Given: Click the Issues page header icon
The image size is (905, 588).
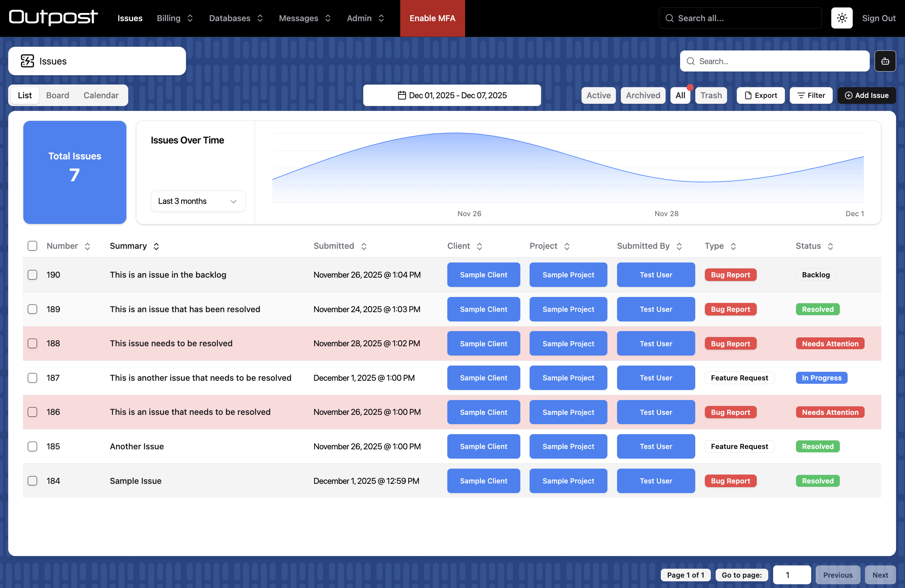Looking at the screenshot, I should 27,61.
